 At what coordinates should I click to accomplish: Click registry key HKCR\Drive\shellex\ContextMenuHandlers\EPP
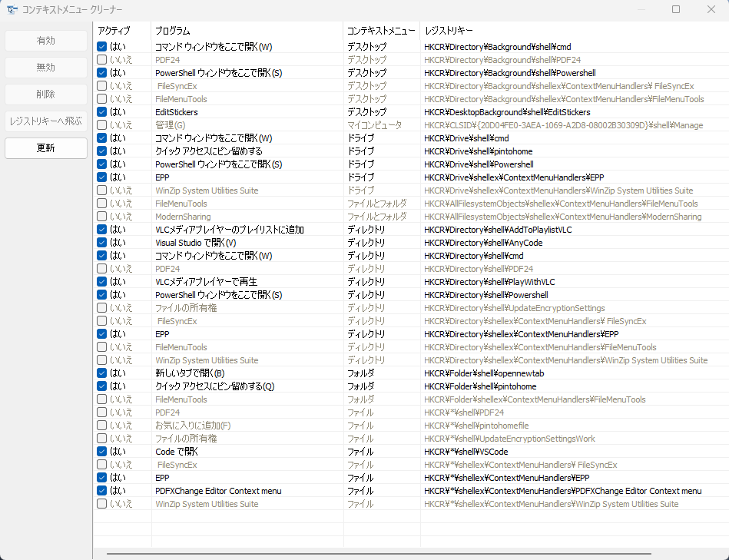(x=514, y=177)
